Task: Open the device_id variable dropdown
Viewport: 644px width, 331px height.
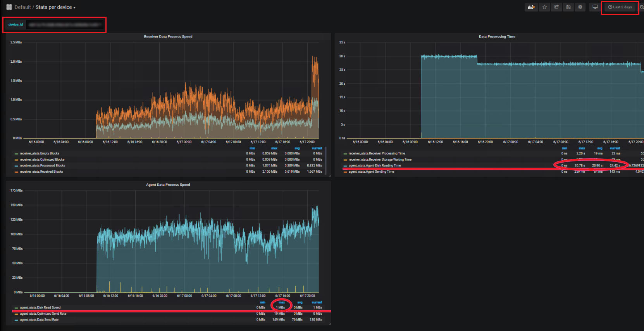Action: [x=65, y=25]
